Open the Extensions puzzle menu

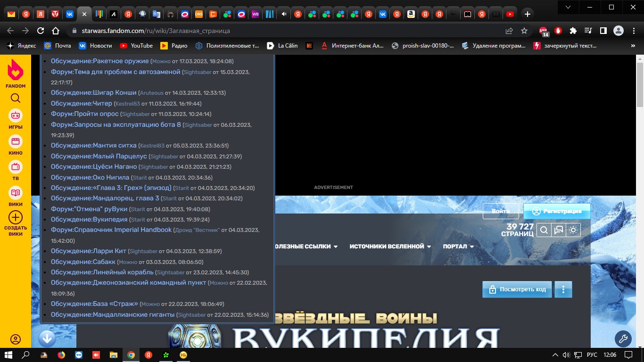573,31
